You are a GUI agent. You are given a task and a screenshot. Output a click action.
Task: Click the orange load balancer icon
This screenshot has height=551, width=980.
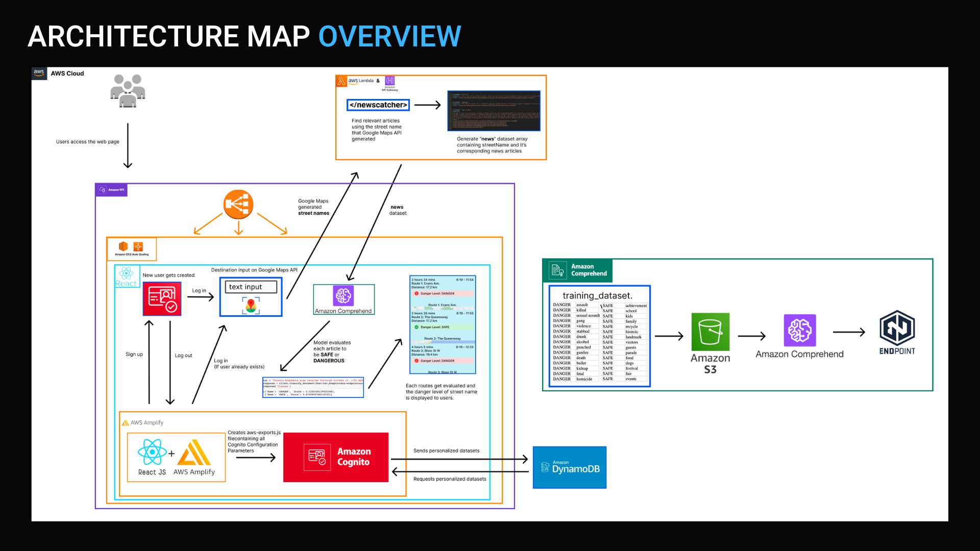tap(238, 205)
